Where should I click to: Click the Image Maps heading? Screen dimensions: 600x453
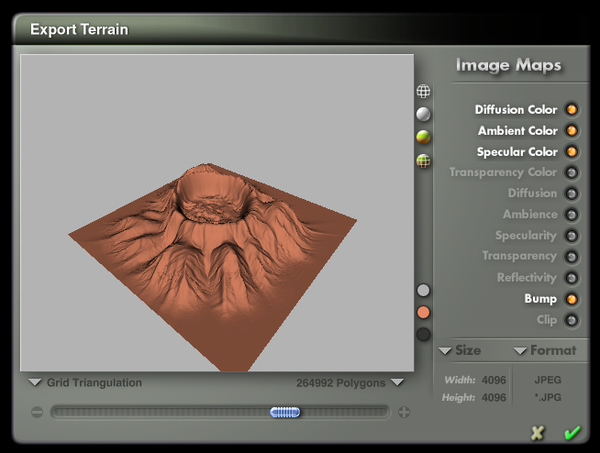click(509, 65)
